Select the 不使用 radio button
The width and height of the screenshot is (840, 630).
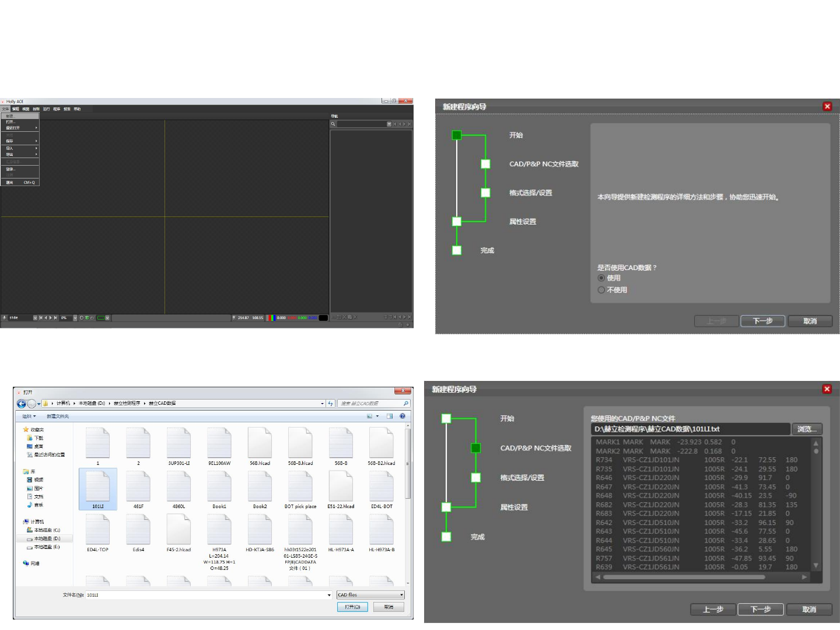[601, 290]
